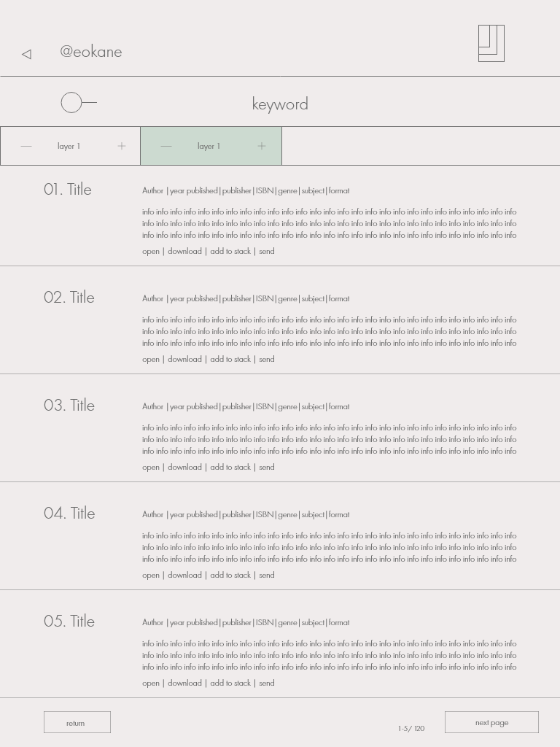This screenshot has width=560, height=747.
Task: Click download under 02. Title
Action: coord(184,359)
